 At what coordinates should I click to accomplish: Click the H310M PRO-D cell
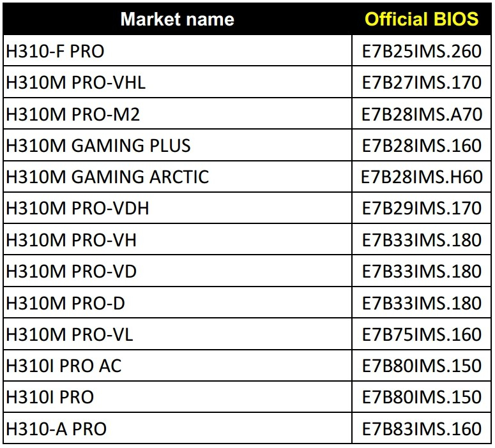65,302
